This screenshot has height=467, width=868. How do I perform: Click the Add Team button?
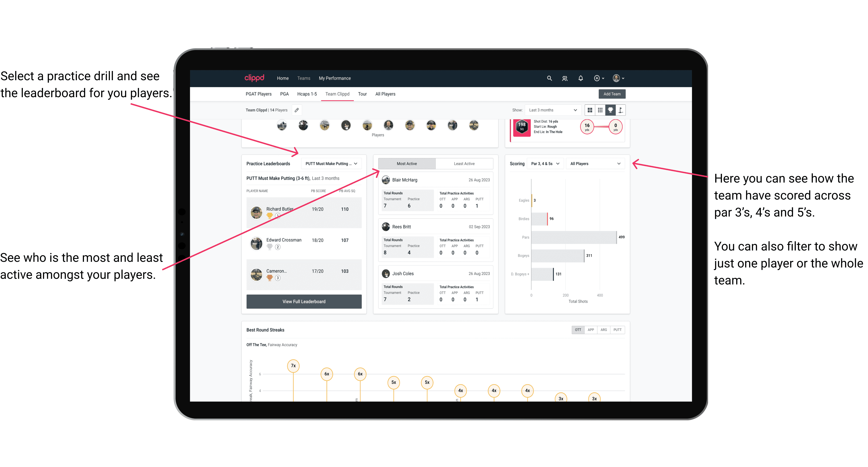click(x=612, y=94)
